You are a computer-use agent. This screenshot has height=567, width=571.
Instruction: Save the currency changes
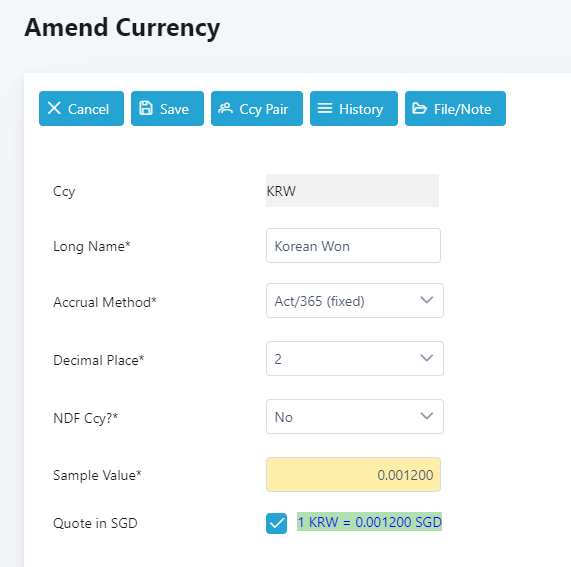point(168,109)
